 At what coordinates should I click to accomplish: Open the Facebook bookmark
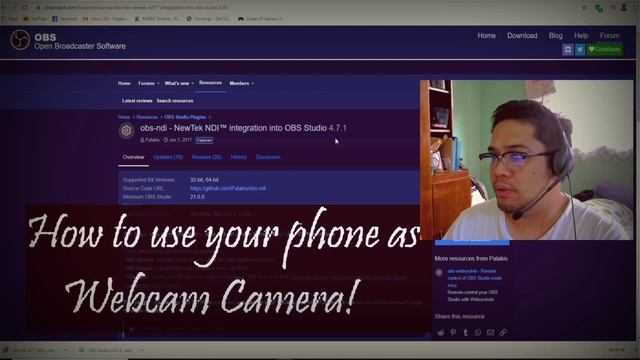pyautogui.click(x=64, y=19)
